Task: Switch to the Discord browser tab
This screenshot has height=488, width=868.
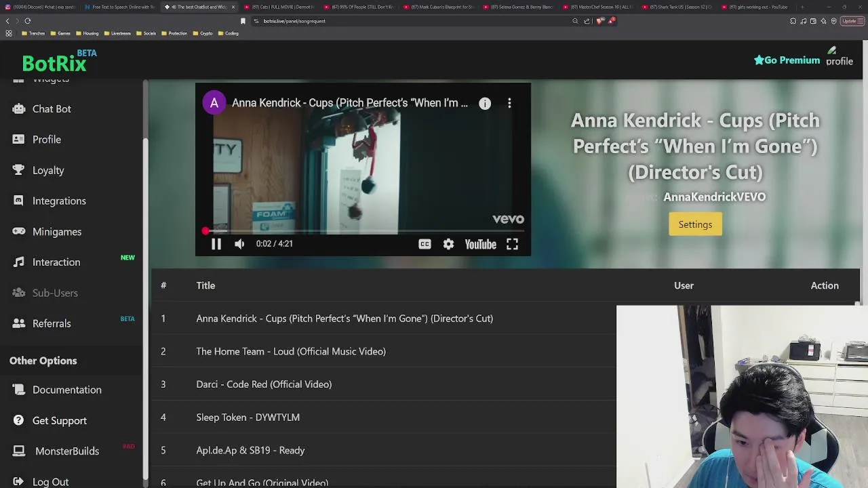Action: coord(39,7)
